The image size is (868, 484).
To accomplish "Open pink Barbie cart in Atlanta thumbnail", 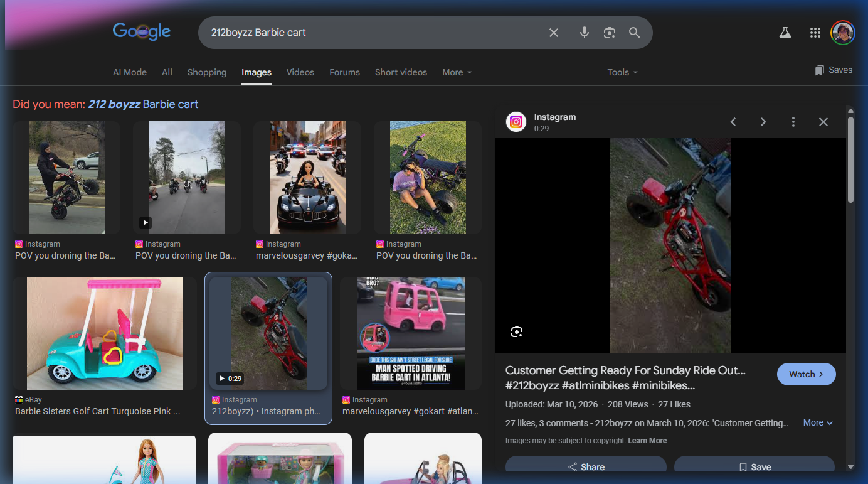I will (411, 333).
